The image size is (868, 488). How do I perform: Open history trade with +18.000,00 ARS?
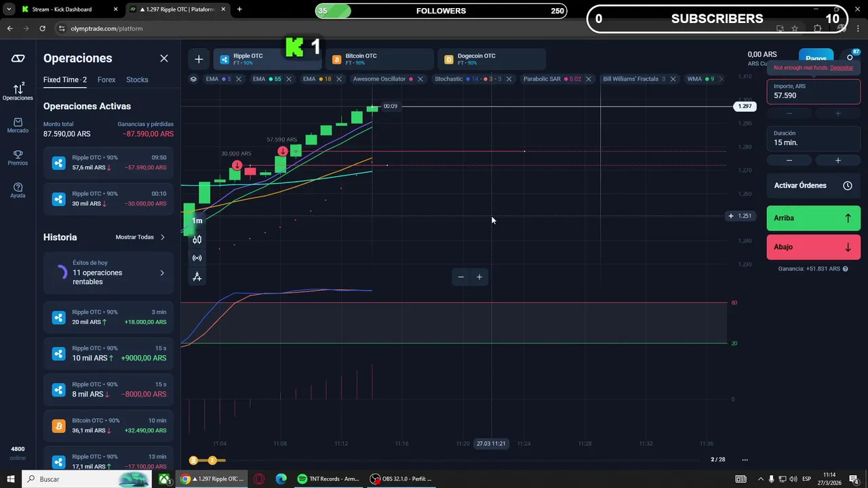(x=108, y=317)
